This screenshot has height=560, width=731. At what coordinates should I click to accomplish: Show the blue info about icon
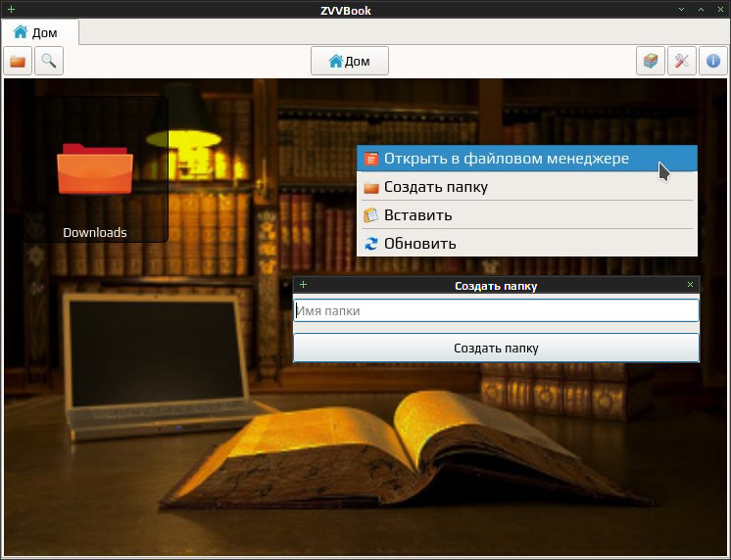coord(712,61)
